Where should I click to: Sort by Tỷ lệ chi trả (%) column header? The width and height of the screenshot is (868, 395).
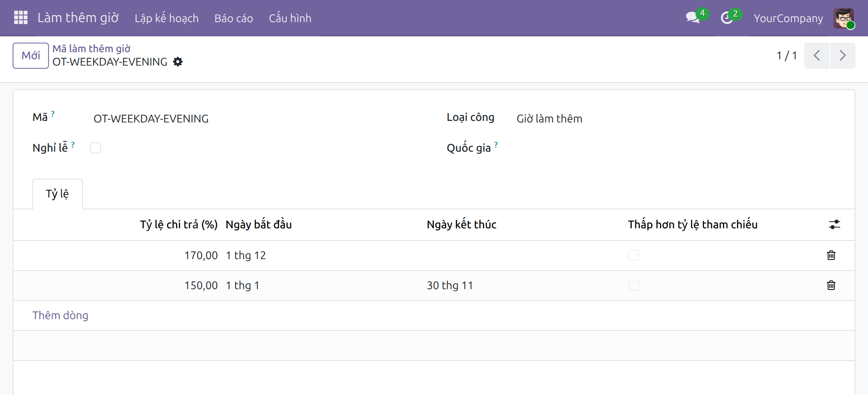coord(179,224)
